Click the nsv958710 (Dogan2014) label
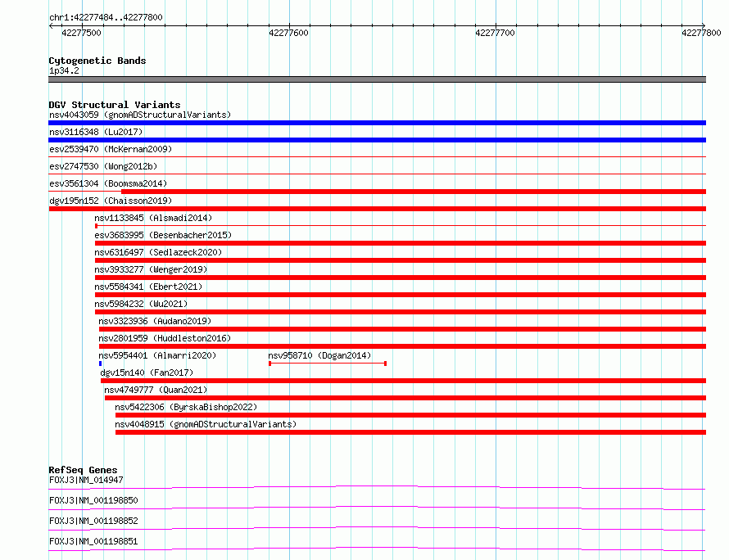This screenshot has height=560, width=729. 320,355
